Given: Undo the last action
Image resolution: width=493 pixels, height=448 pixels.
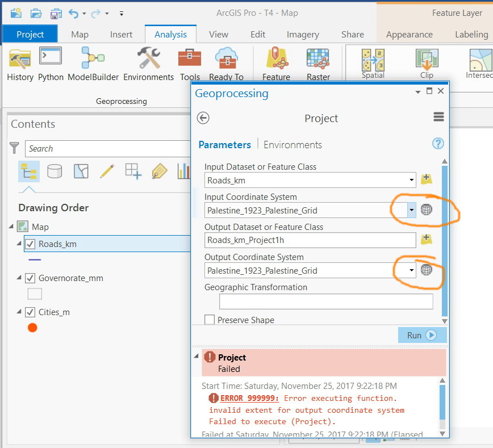Looking at the screenshot, I should (74, 14).
